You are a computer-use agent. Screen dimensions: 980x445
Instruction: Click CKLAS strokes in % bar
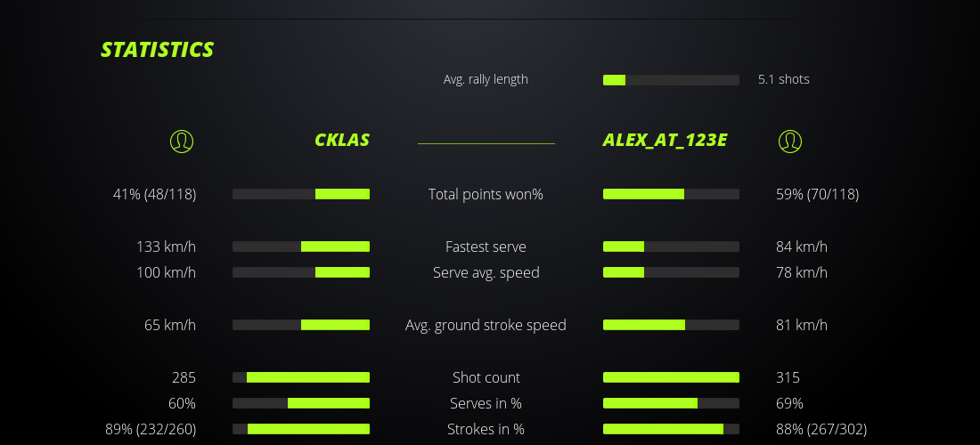[x=301, y=429]
